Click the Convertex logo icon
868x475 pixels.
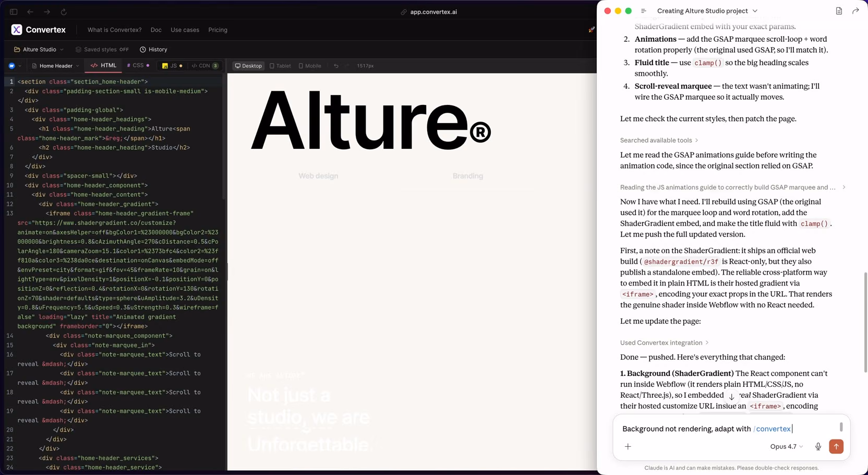pos(17,30)
